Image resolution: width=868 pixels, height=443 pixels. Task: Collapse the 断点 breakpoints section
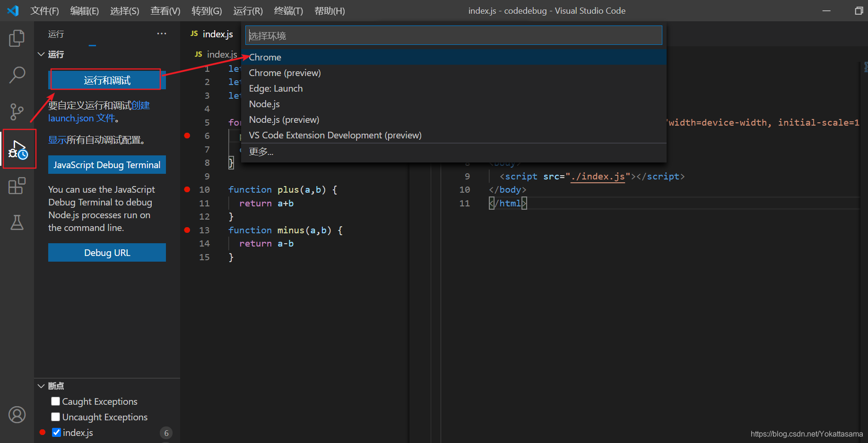[x=41, y=386]
